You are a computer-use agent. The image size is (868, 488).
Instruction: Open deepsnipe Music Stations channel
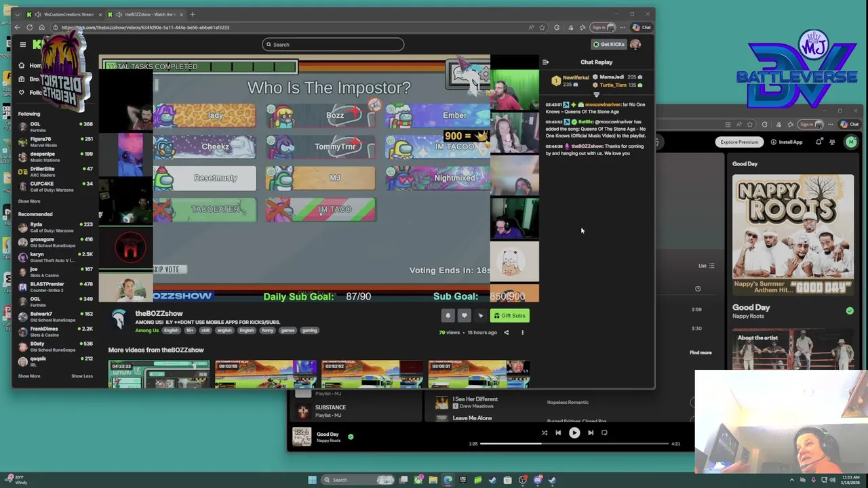pyautogui.click(x=56, y=157)
